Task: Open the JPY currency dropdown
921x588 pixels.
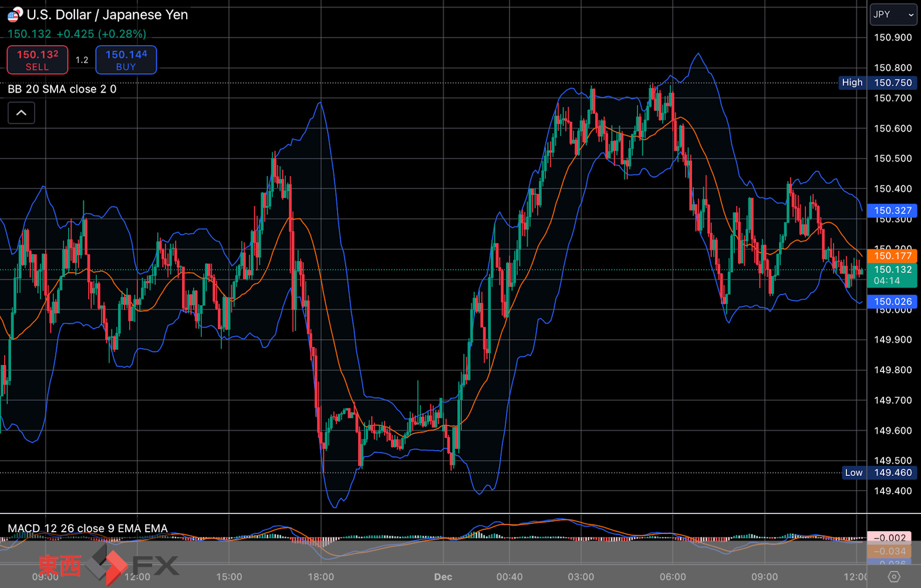Action: point(892,15)
